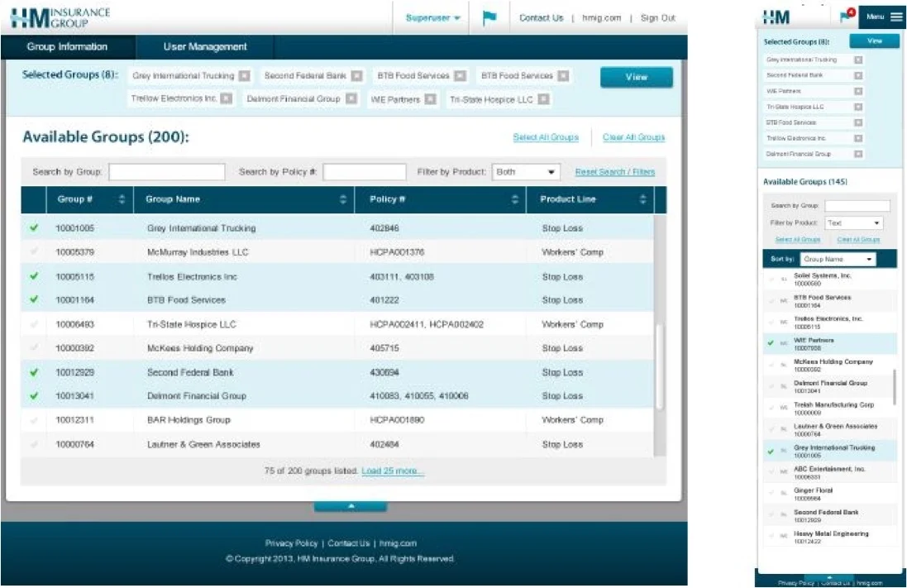Focus the desktop Search by Group field
Screen dimensions: 907x588
(166, 172)
